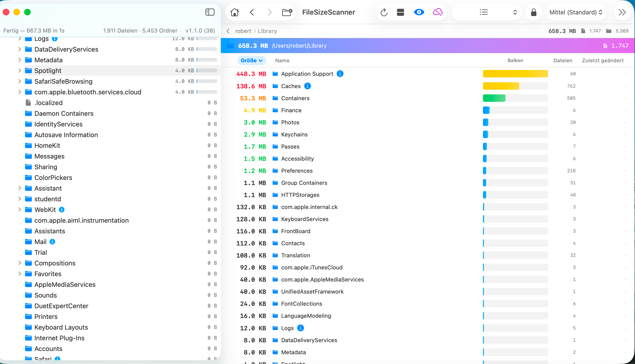Open the robert breadcrumb
Viewport: 635px width, 364px height.
(x=243, y=31)
